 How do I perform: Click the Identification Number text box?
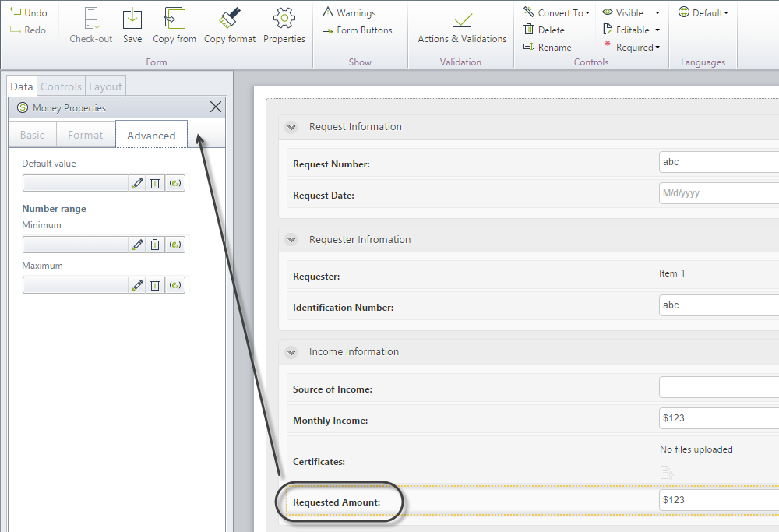[719, 305]
